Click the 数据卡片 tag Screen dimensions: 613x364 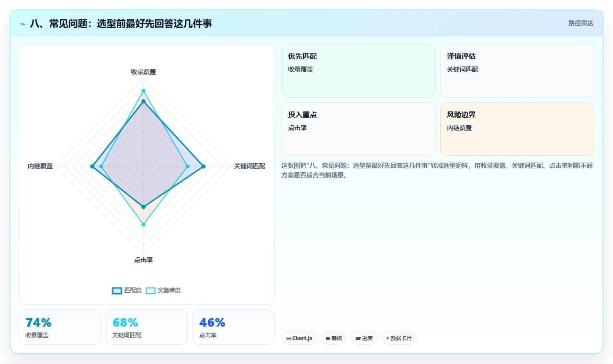pyautogui.click(x=399, y=338)
